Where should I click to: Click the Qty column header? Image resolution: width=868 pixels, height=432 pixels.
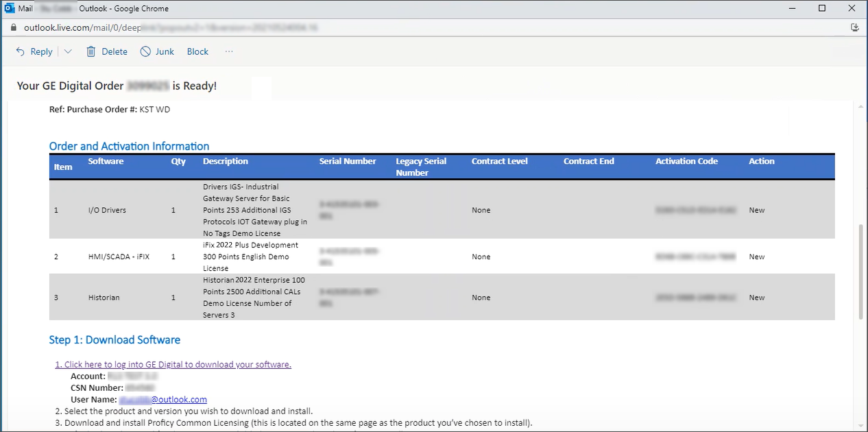(178, 161)
